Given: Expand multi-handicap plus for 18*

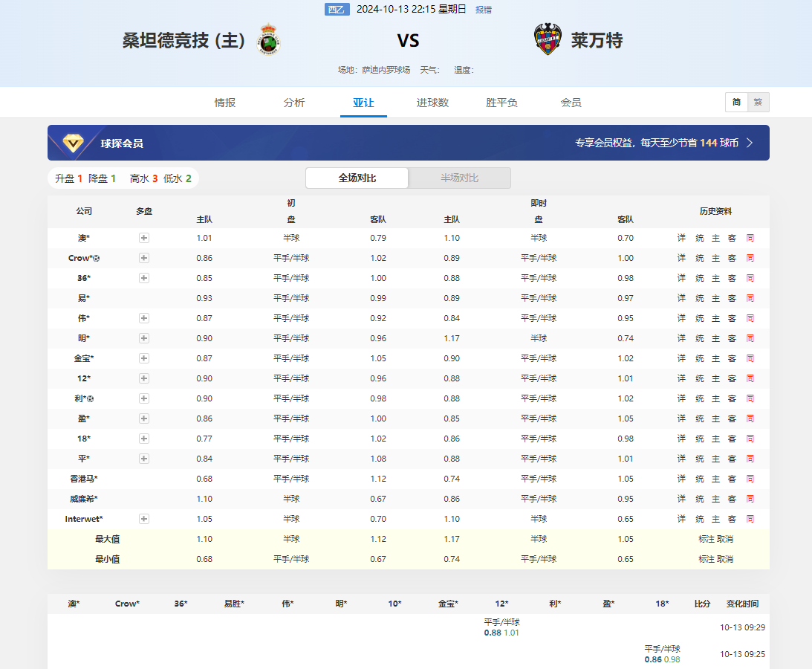Looking at the screenshot, I should (144, 439).
